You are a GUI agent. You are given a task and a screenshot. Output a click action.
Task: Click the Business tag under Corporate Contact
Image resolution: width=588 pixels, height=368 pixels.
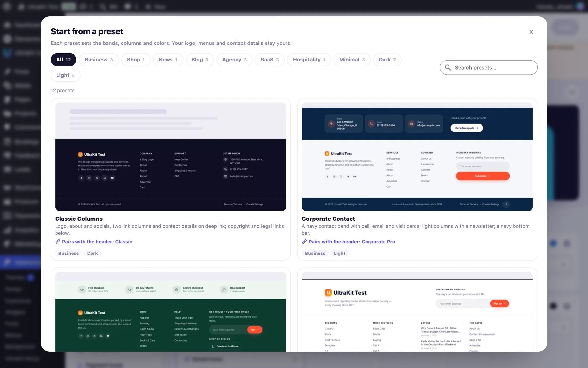pyautogui.click(x=315, y=253)
